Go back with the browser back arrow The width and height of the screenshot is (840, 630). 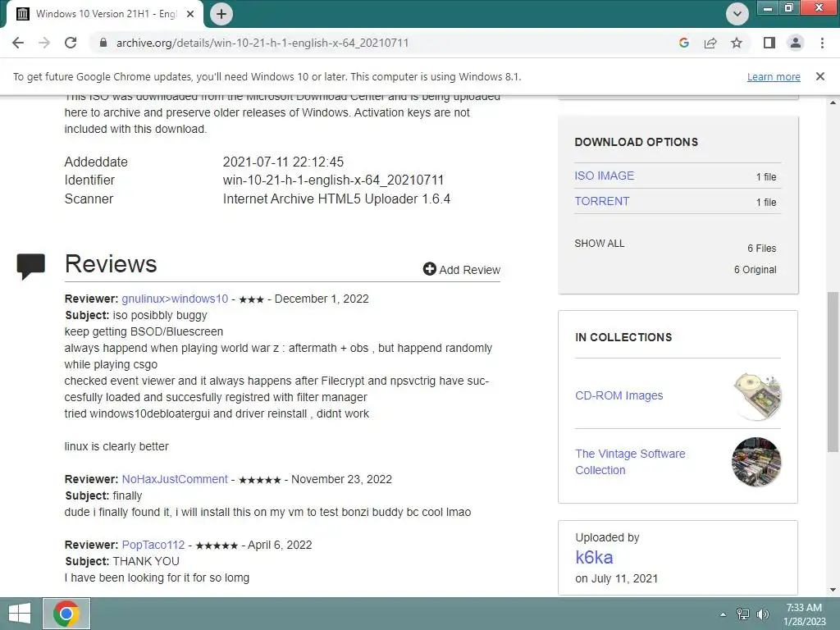(x=18, y=43)
